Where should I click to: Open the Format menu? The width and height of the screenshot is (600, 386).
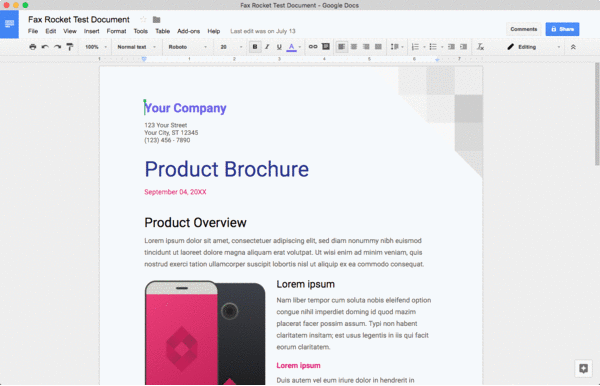pos(116,31)
